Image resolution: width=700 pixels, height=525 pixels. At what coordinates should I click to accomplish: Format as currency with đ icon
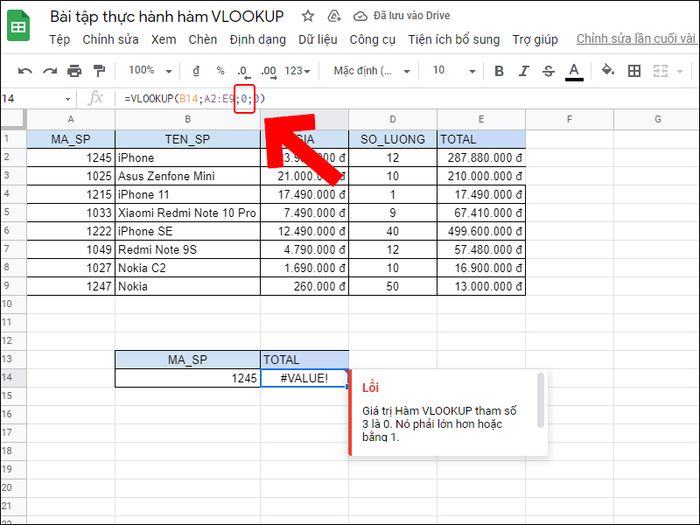(196, 71)
